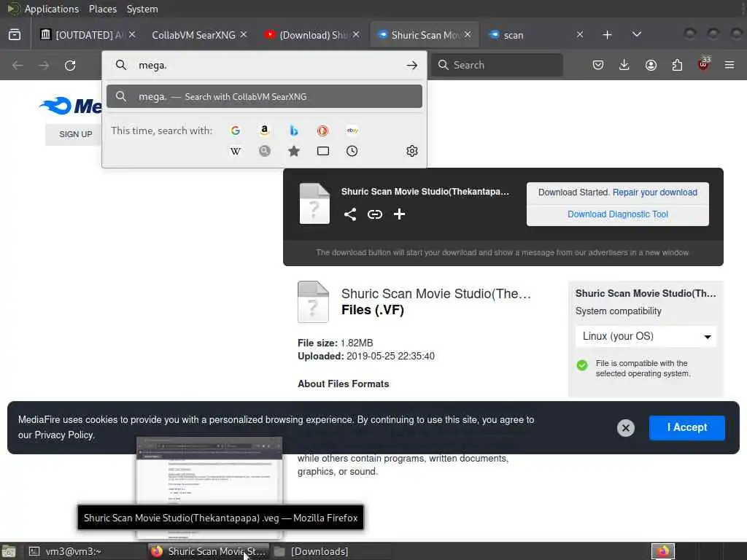Click workspace switcher Firefox icon
Viewport: 747px width, 560px height.
663,551
